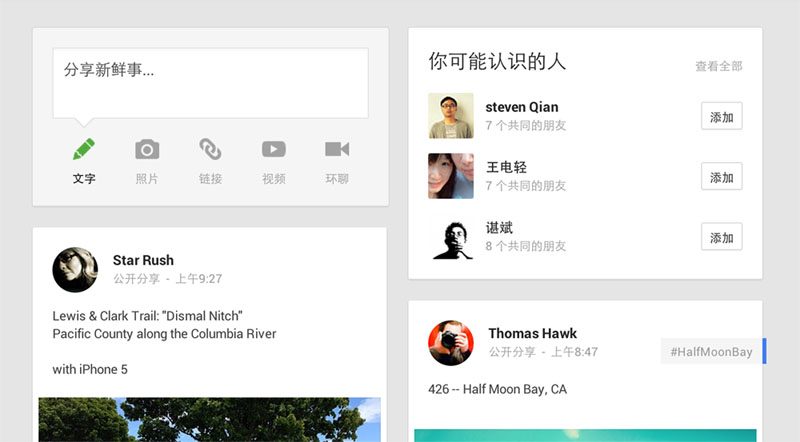Click "7 个共同的朋友" under 王电轻
Screen dimensions: 800x442
526,186
